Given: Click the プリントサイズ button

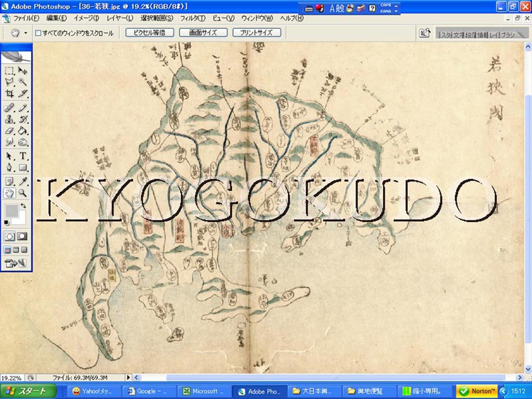Looking at the screenshot, I should [257, 33].
